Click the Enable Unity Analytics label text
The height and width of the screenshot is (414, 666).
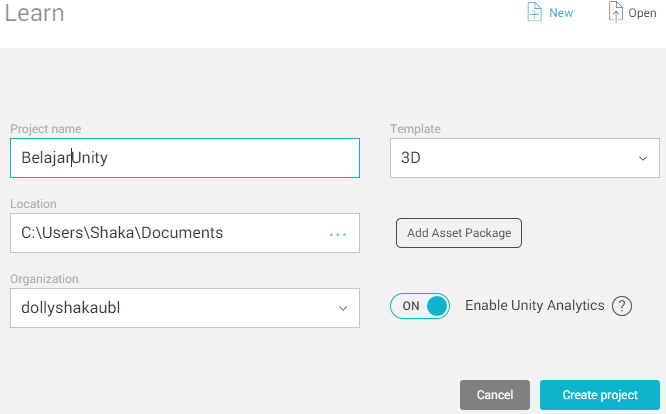(534, 305)
